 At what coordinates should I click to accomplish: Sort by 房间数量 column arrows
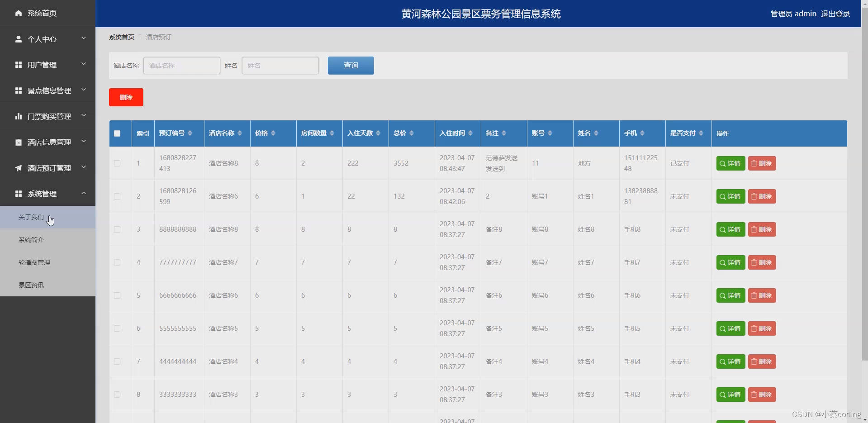(332, 133)
